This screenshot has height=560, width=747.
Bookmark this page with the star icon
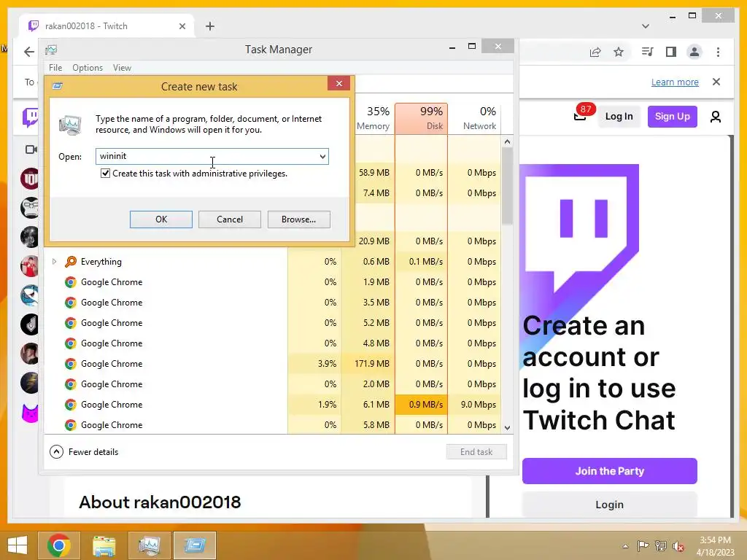(x=619, y=52)
